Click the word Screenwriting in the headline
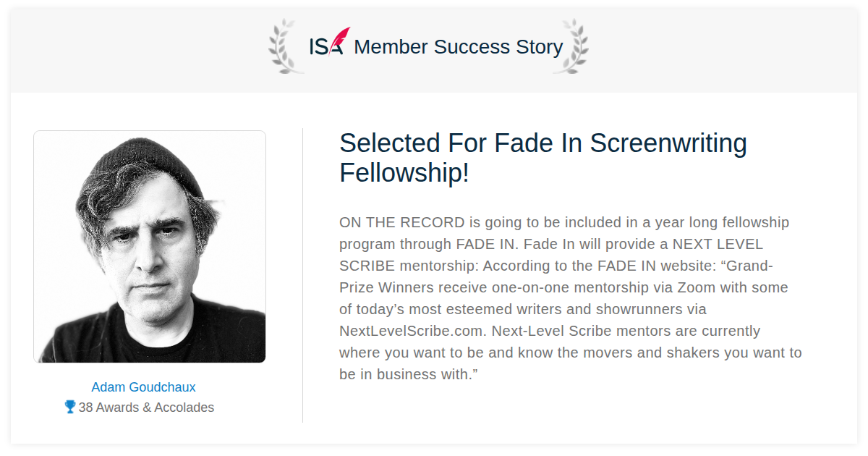Image resolution: width=868 pixels, height=456 pixels. 668,143
